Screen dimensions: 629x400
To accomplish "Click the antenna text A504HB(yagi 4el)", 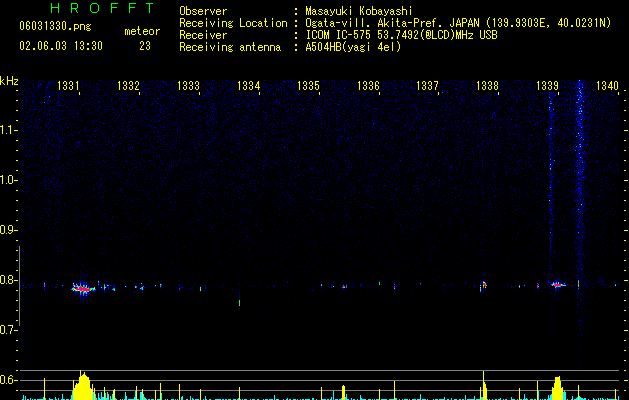I will click(353, 47).
